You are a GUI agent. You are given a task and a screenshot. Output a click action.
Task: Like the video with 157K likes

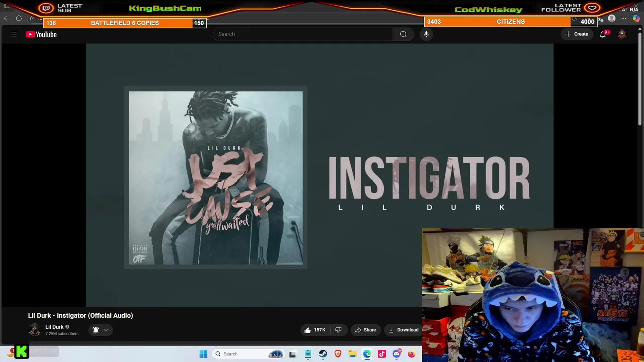coord(315,330)
